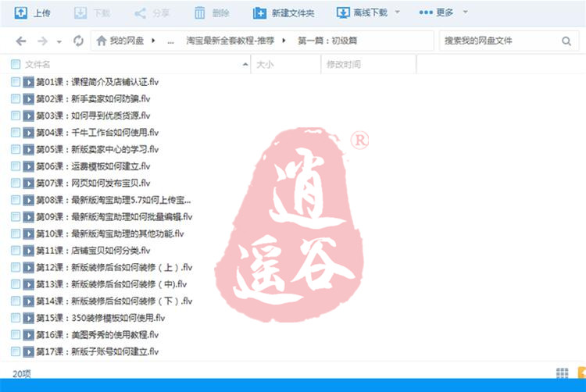
Task: Click video icon of 第12课 file
Action: [28, 267]
